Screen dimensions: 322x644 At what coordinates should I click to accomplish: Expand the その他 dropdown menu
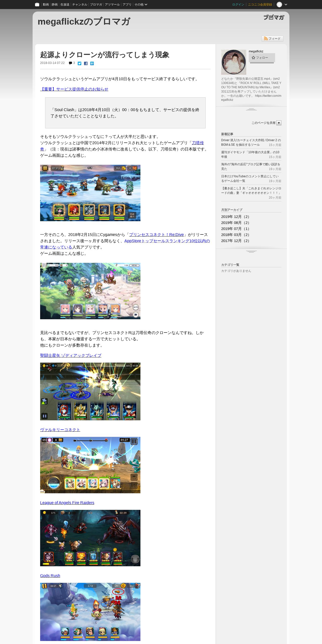click(141, 5)
